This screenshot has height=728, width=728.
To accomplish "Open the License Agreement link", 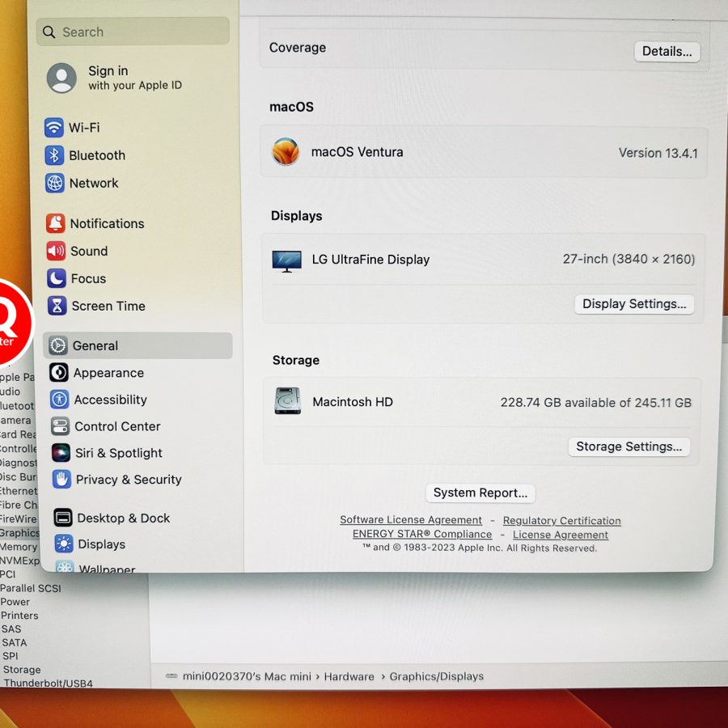I will tap(561, 535).
